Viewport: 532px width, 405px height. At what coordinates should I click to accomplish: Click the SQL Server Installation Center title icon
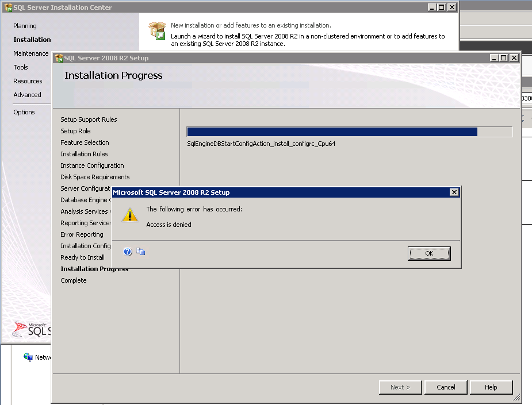point(8,7)
